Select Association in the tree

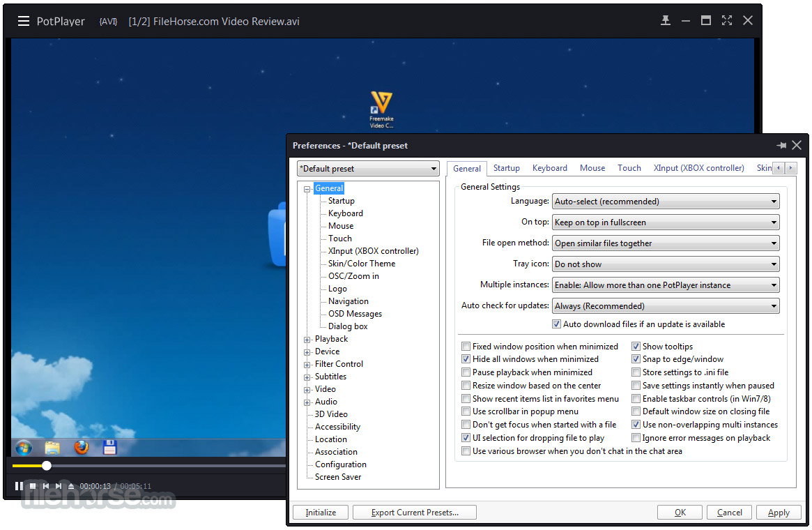coord(335,452)
